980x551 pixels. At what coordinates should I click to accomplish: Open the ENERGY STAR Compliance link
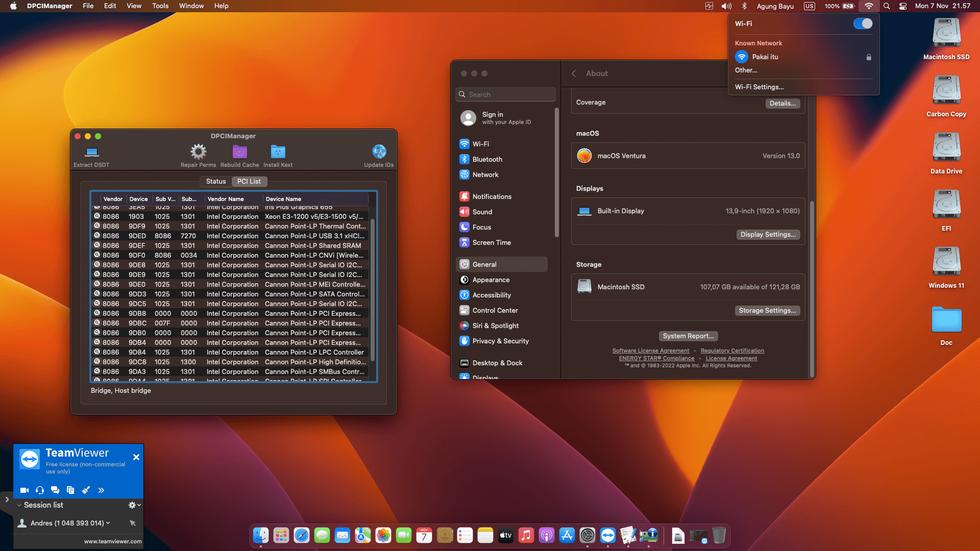pyautogui.click(x=657, y=359)
